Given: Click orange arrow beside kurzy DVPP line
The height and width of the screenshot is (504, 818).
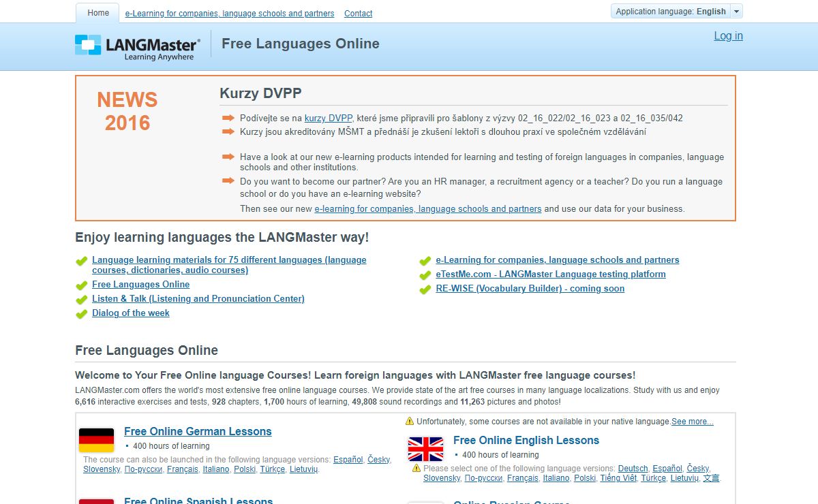Looking at the screenshot, I should (228, 119).
